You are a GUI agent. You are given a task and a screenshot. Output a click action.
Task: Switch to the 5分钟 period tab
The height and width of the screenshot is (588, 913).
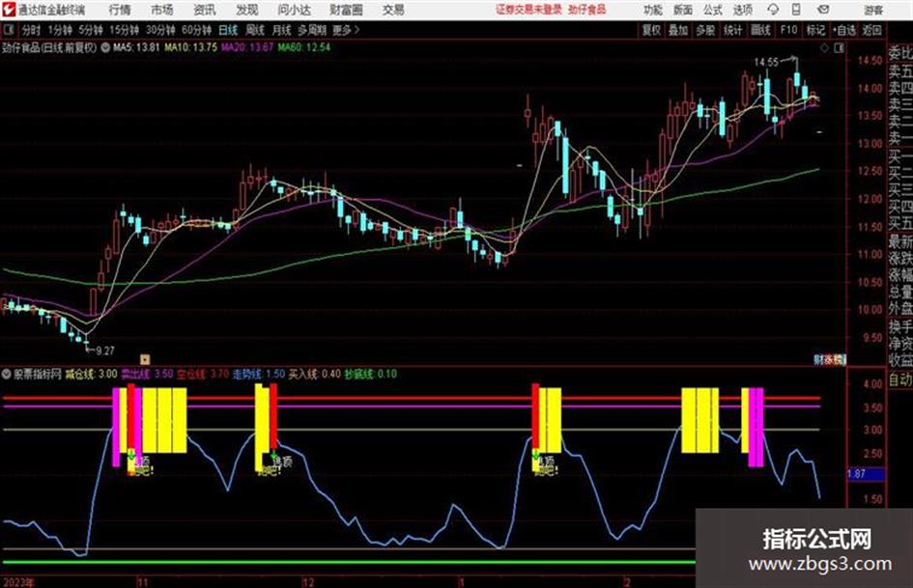[90, 30]
